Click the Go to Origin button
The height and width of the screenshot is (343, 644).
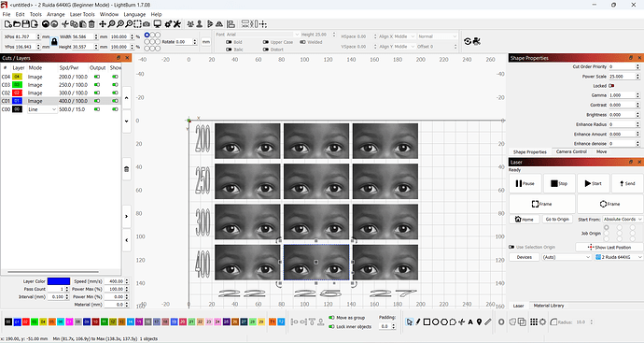click(557, 220)
